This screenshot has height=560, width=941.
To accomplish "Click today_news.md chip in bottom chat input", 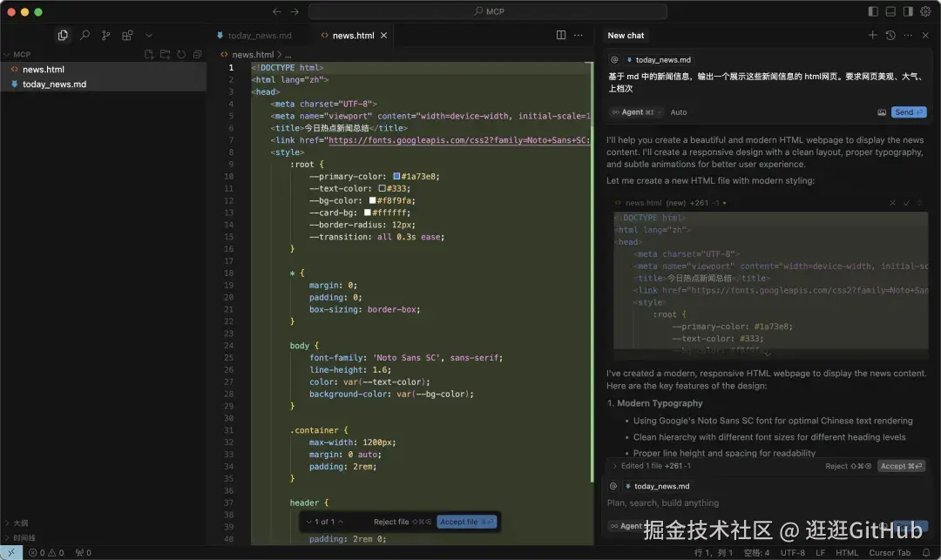I will coord(657,486).
